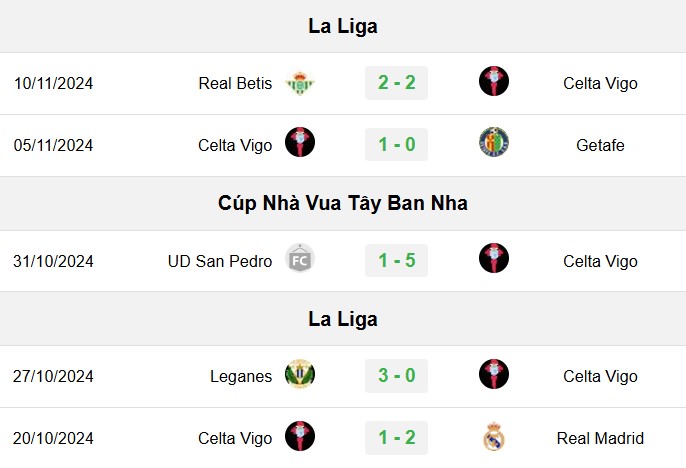Click the Real Betis club crest
Image resolution: width=686 pixels, height=468 pixels.
point(300,83)
